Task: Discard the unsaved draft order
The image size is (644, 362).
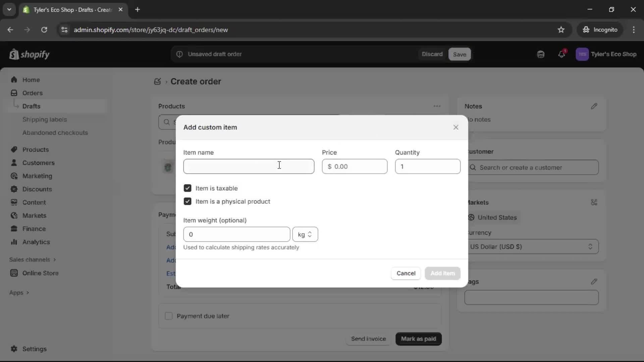Action: (x=432, y=54)
